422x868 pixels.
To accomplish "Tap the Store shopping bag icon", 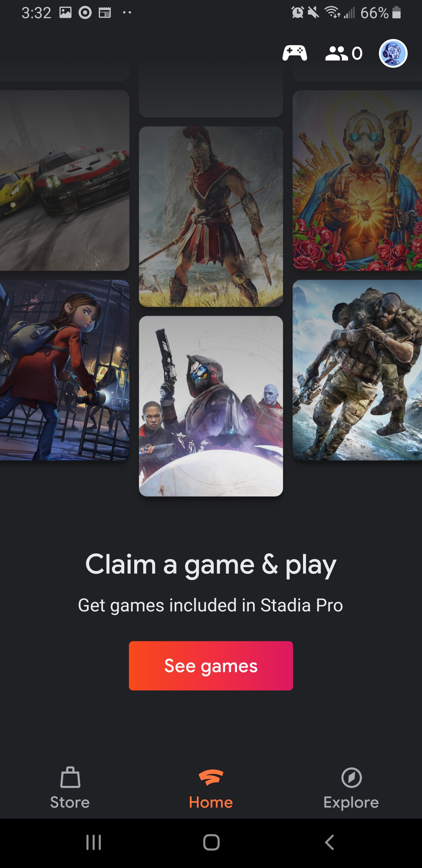I will click(70, 777).
